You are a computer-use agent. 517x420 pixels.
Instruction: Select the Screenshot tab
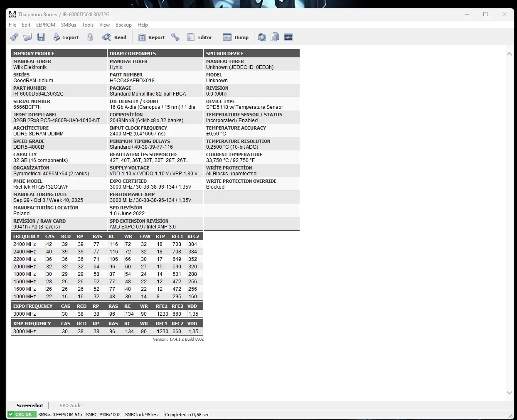point(30,405)
